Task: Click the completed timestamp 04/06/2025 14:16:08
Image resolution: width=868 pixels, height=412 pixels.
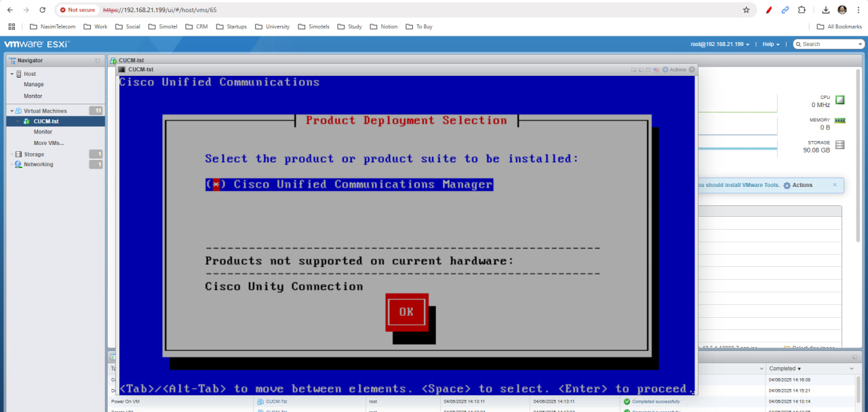Action: (789, 379)
